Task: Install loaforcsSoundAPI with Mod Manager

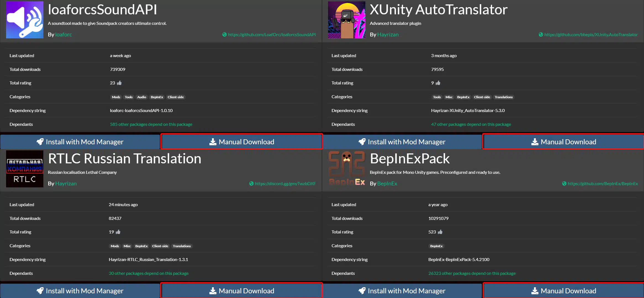Action: click(80, 142)
